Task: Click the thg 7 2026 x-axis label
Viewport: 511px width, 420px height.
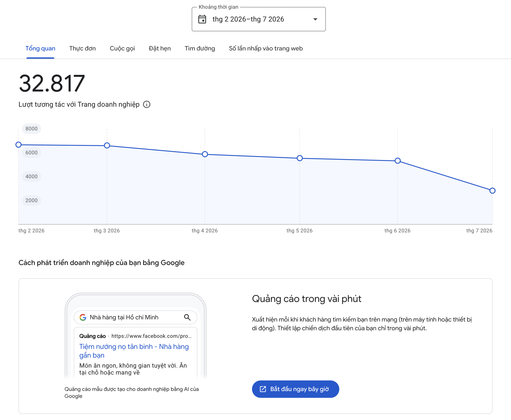Action: [x=479, y=231]
